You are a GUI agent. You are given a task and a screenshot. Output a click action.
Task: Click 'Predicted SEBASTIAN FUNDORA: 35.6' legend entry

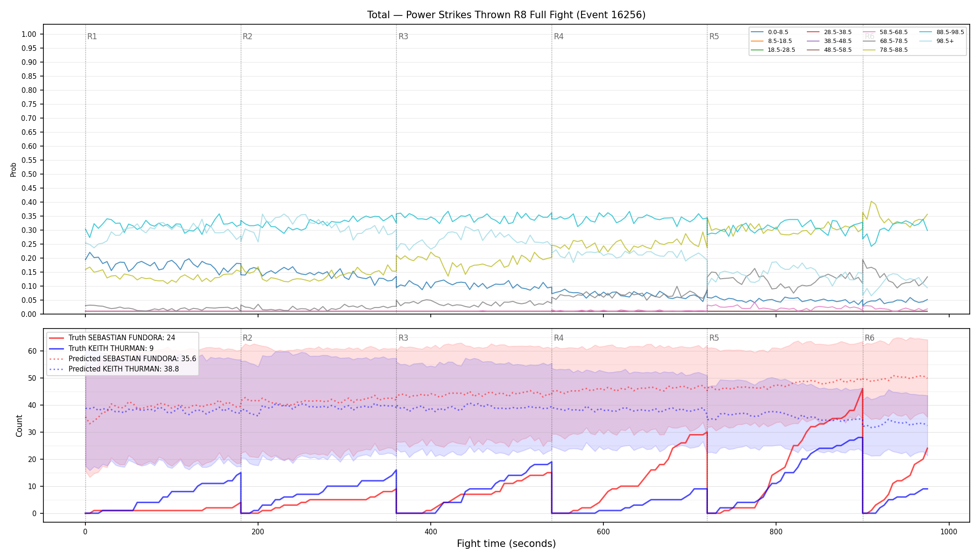point(123,359)
